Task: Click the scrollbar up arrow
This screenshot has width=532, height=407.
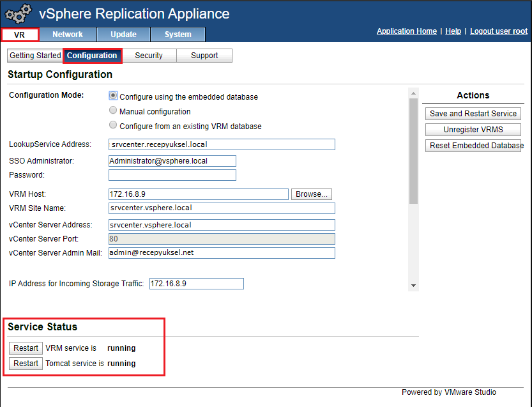Action: [413, 93]
